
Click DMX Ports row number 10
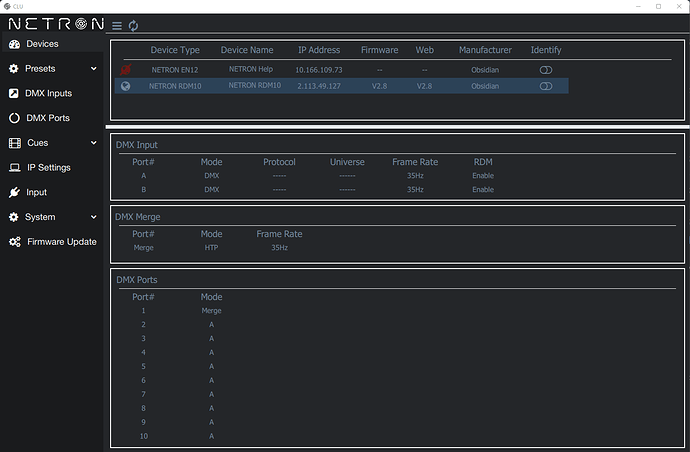point(143,436)
